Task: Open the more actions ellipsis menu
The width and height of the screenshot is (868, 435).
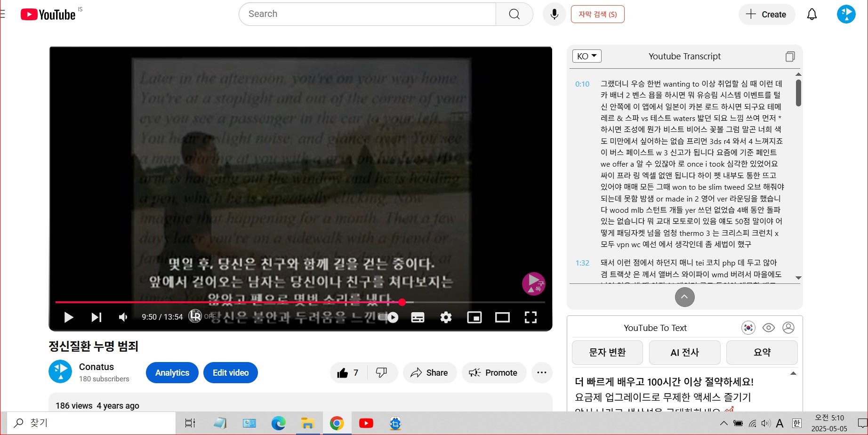Action: click(x=542, y=373)
